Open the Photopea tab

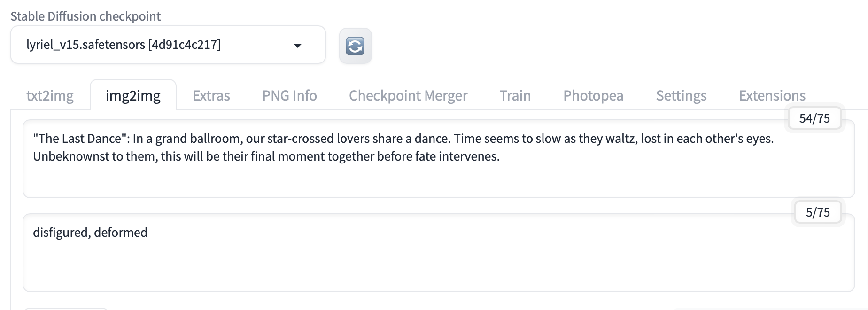coord(593,95)
